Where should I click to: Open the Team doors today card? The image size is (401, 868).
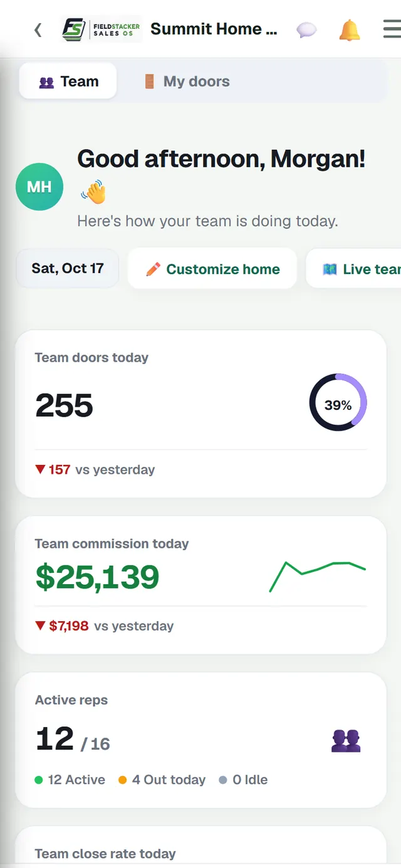pos(200,414)
